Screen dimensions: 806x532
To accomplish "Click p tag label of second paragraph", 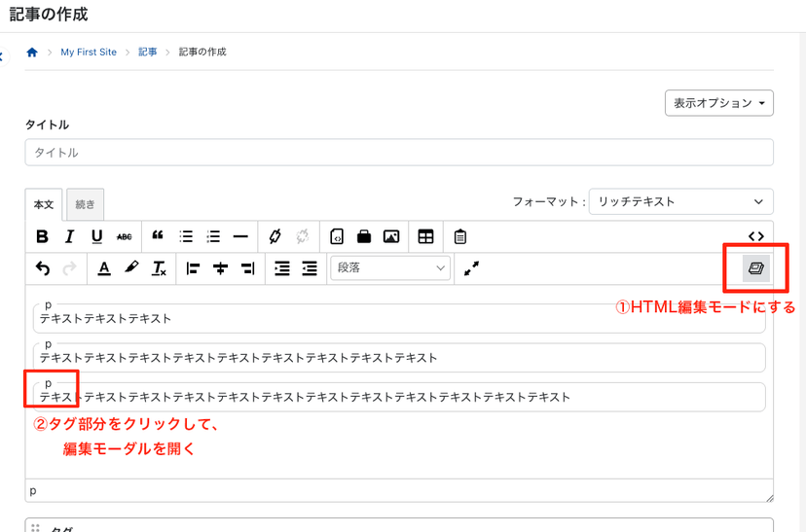I will tap(48, 344).
